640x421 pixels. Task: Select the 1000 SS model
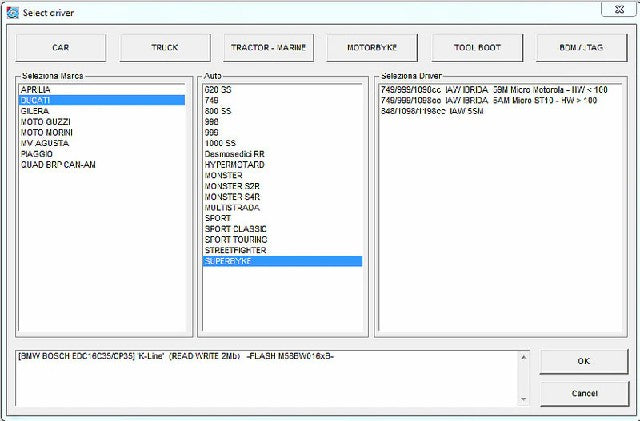click(x=282, y=143)
